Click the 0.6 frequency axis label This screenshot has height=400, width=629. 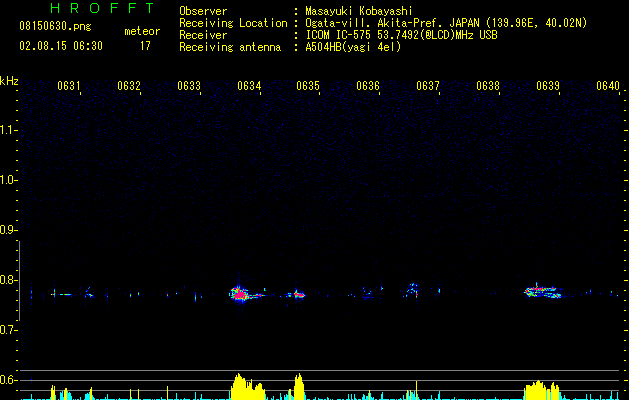[9, 380]
